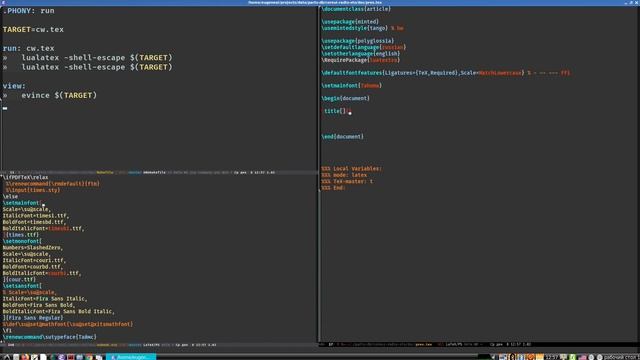This screenshot has width=640, height=360.
Task: Click '%%% End:' comment line
Action: pyautogui.click(x=333, y=188)
